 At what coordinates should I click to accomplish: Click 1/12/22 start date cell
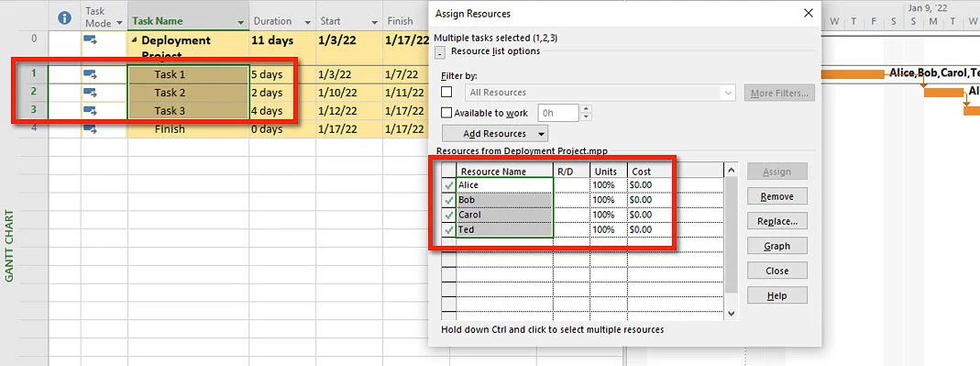348,111
